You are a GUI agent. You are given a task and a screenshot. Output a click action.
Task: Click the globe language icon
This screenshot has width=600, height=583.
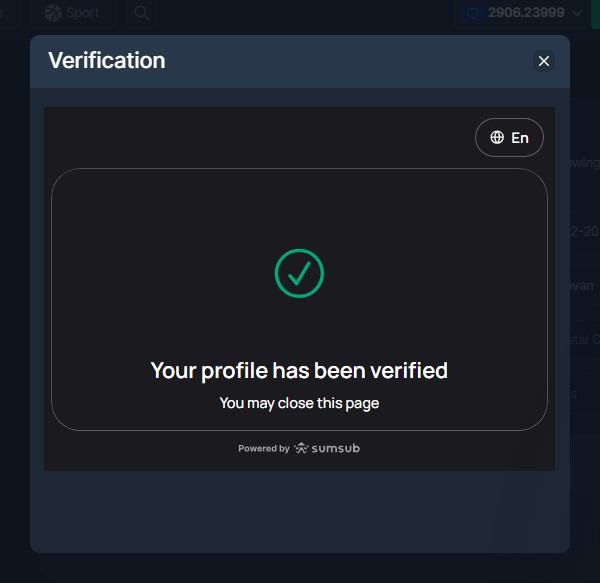[497, 137]
